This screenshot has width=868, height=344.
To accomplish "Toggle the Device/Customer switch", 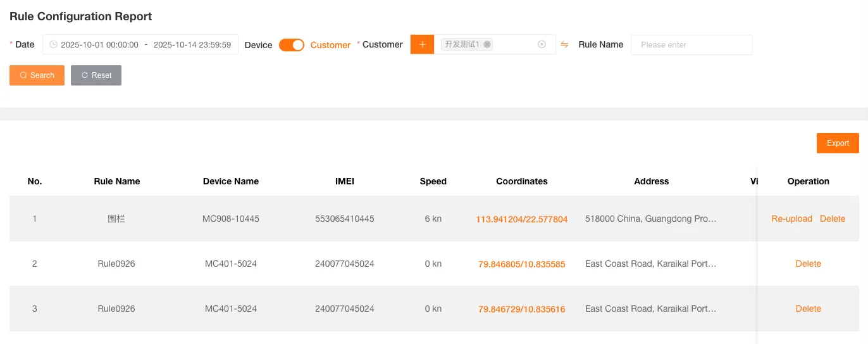I will tap(292, 45).
